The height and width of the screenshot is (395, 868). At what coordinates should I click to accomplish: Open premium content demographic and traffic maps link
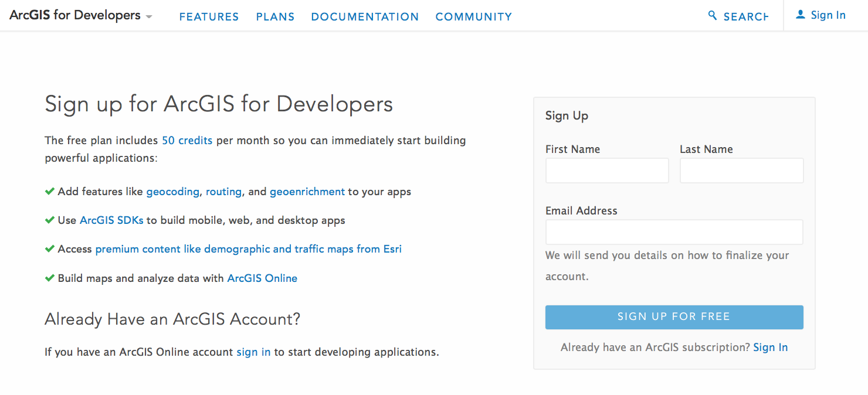click(x=248, y=249)
